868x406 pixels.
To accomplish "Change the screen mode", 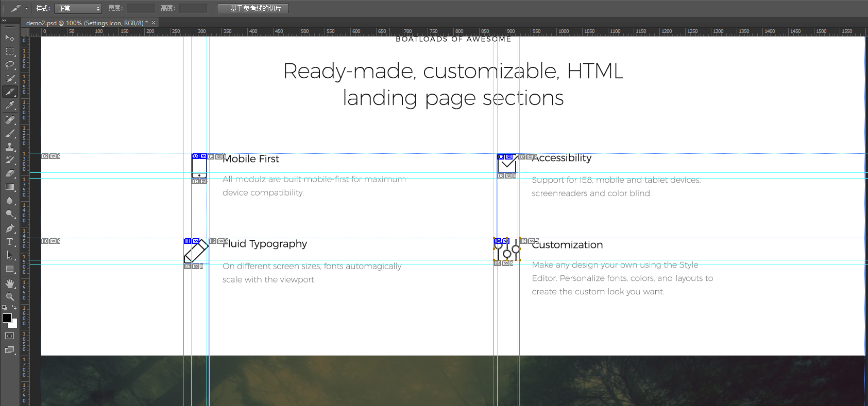I will (10, 350).
